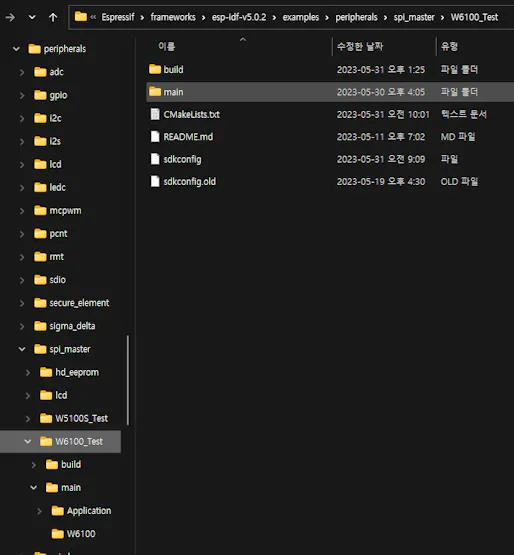Image resolution: width=514 pixels, height=555 pixels.
Task: Navigate to Espressif in breadcrumb
Action: [118, 17]
